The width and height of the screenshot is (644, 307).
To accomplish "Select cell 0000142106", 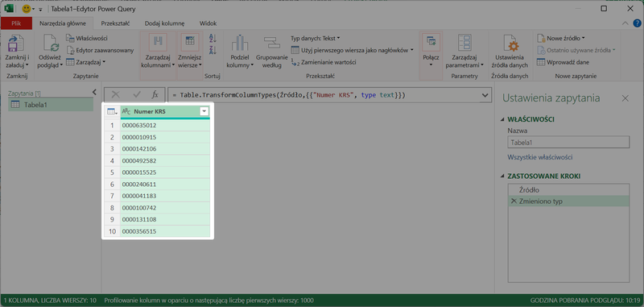I will [165, 149].
